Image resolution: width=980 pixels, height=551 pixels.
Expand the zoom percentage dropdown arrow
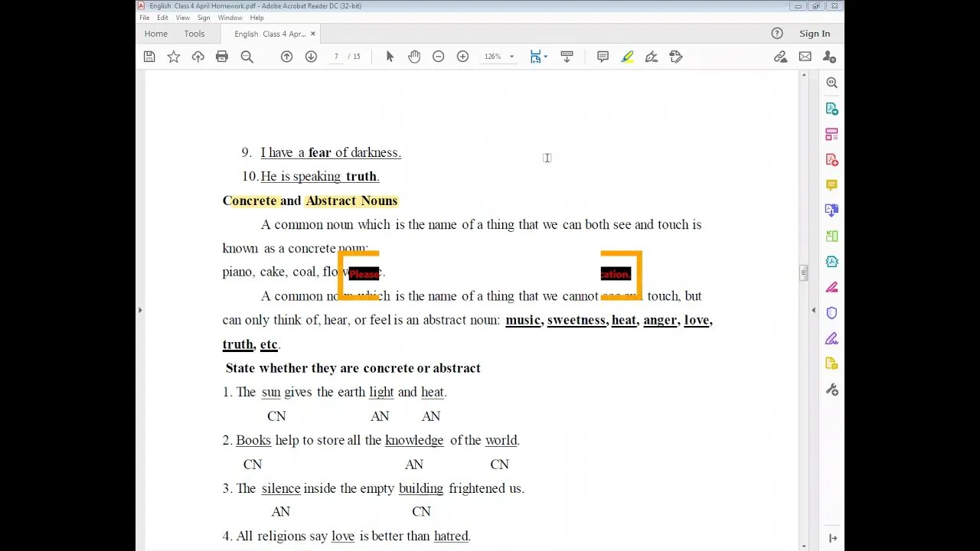click(x=511, y=57)
